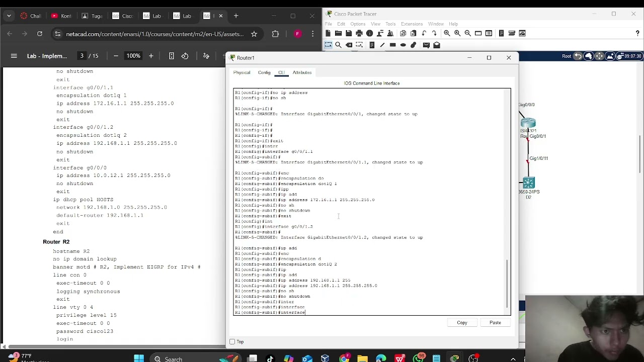Viewport: 644px width, 362px height.
Task: Select the 3650-24PS switch D2 on workspace
Action: click(528, 183)
